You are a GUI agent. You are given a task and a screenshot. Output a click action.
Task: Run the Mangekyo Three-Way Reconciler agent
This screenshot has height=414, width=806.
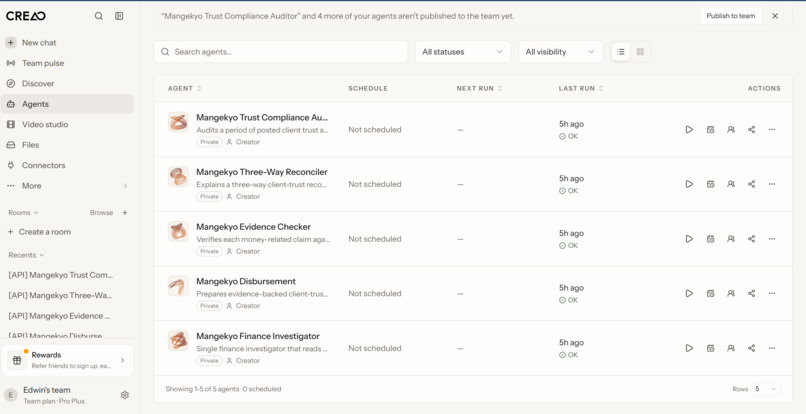click(689, 184)
